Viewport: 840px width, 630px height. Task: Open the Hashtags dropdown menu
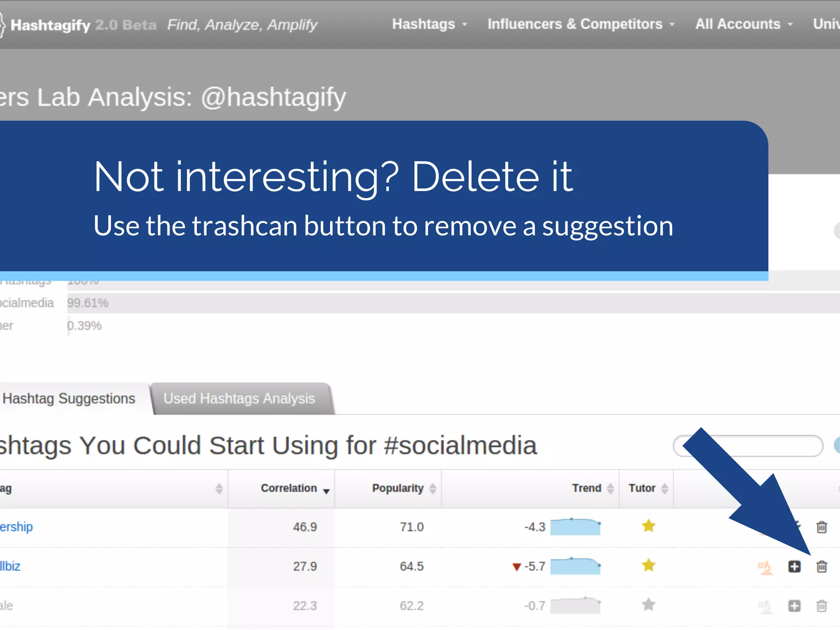429,24
